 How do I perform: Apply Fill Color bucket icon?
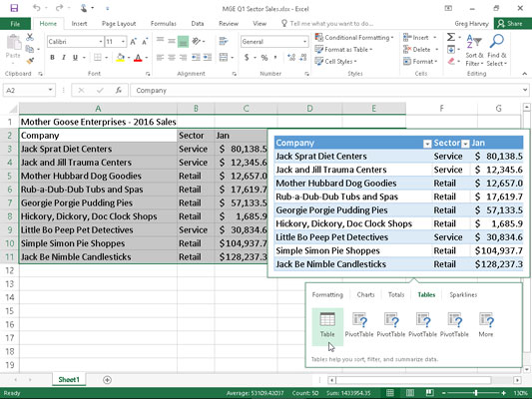point(120,58)
